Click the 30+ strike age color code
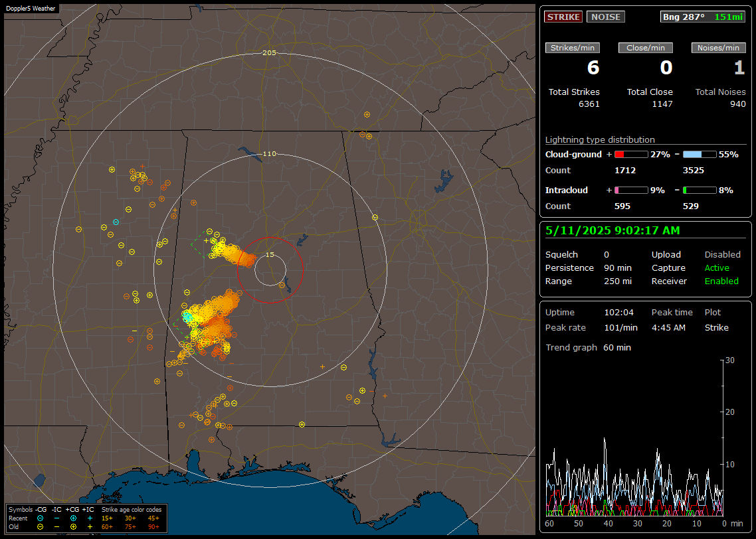 click(130, 518)
